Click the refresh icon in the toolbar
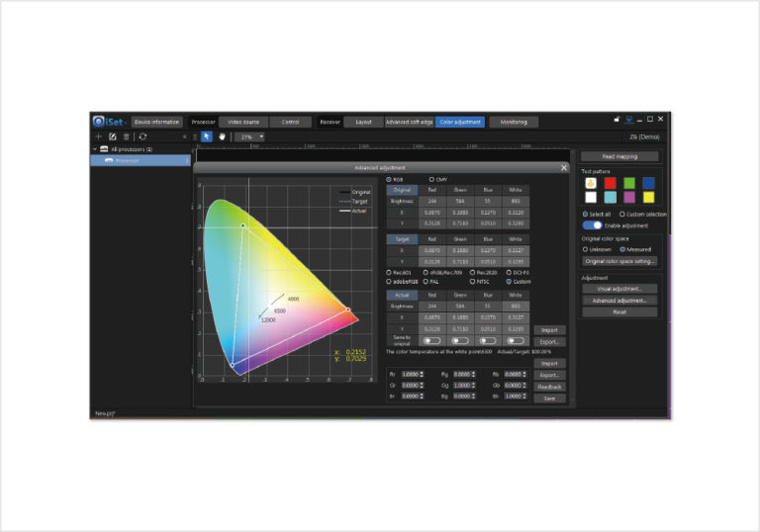This screenshot has height=532, width=760. click(142, 136)
